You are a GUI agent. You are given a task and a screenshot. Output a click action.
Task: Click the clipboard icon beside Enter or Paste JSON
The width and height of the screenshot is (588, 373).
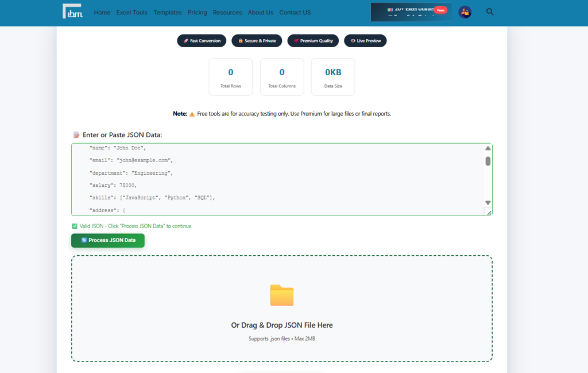(x=76, y=134)
